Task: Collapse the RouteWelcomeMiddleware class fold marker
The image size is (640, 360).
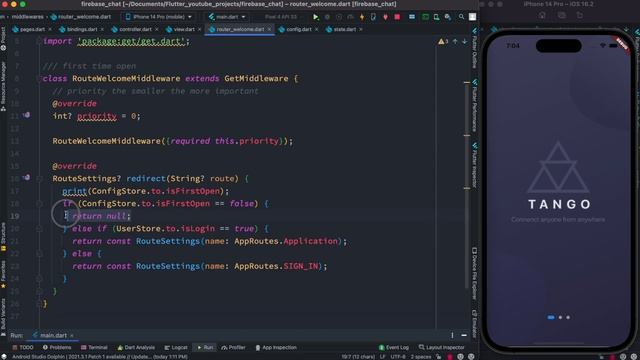Action: point(39,78)
